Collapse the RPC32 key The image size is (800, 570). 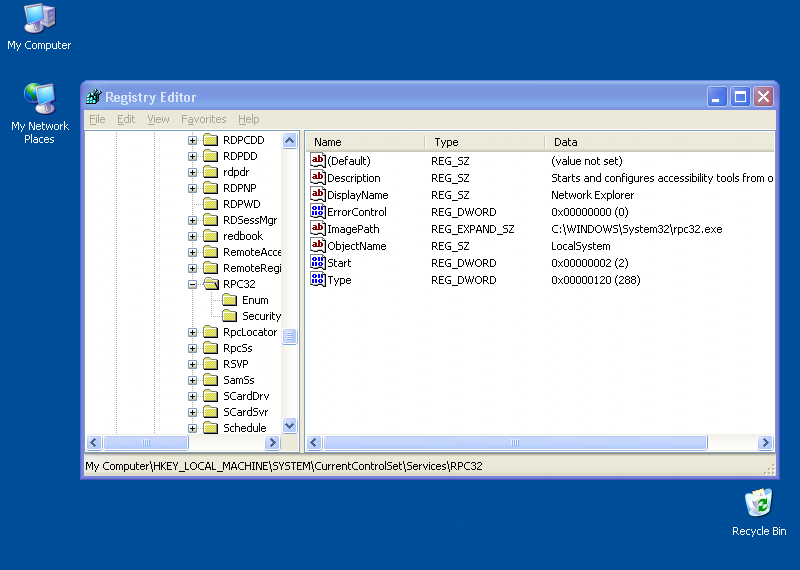tap(192, 284)
